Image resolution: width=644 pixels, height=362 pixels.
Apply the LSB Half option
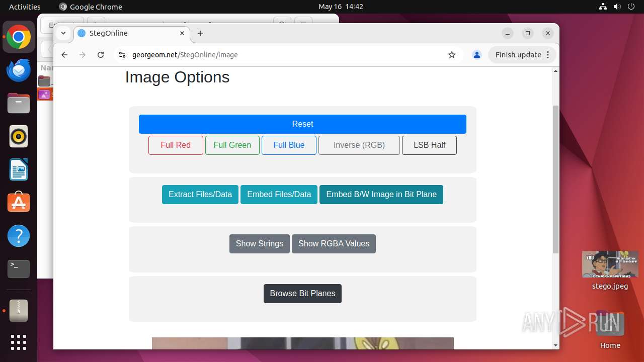(x=429, y=145)
